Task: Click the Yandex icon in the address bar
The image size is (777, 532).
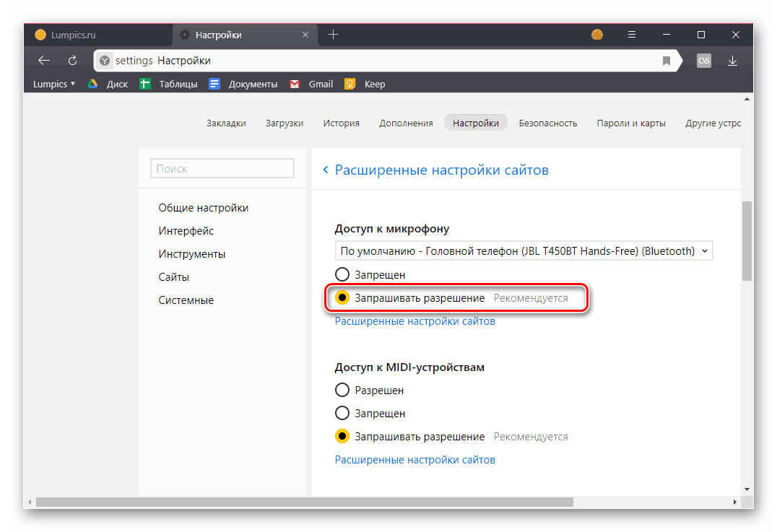Action: tap(105, 61)
